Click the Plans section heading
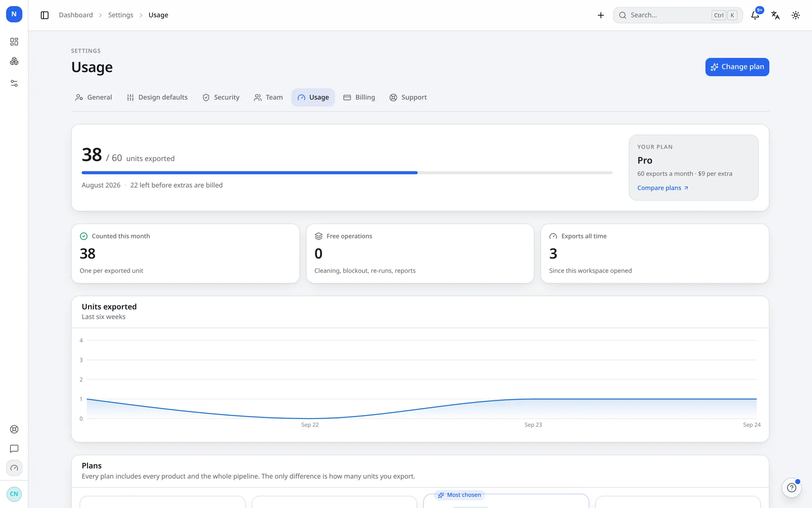Viewport: 812px width, 508px height. click(91, 466)
